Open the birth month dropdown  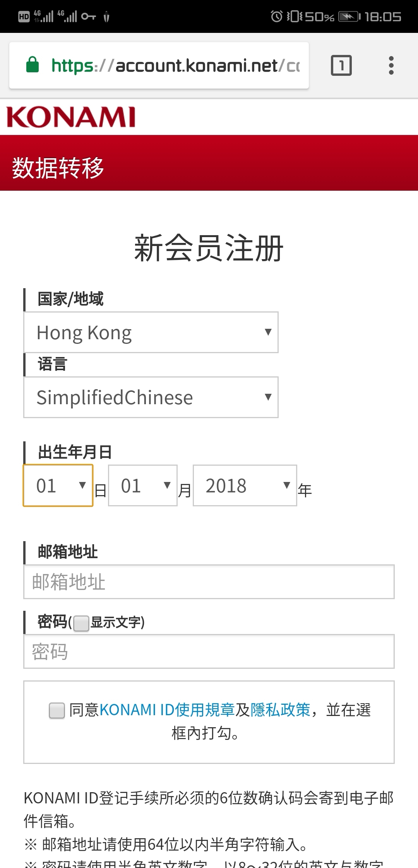coord(142,486)
